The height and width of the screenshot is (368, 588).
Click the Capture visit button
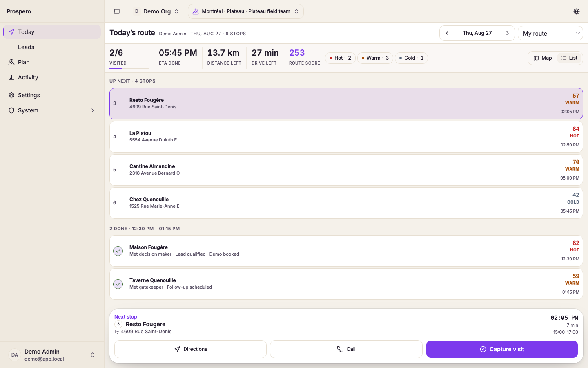pyautogui.click(x=502, y=349)
